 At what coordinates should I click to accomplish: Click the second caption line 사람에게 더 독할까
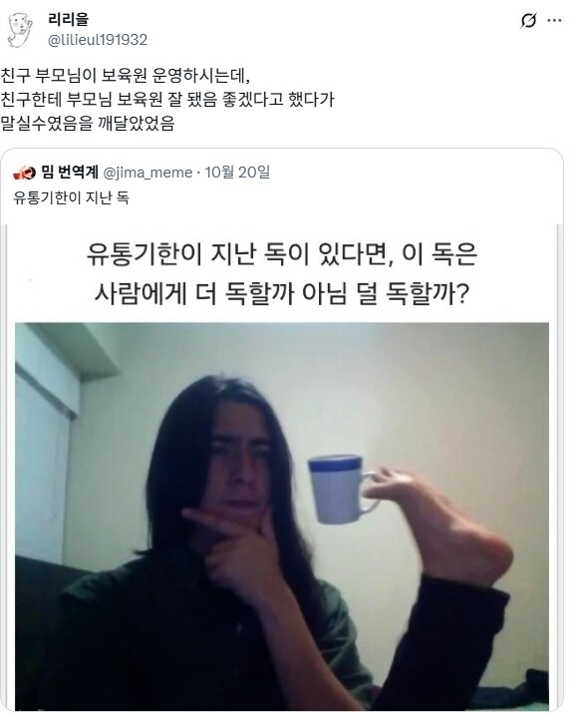[x=282, y=293]
